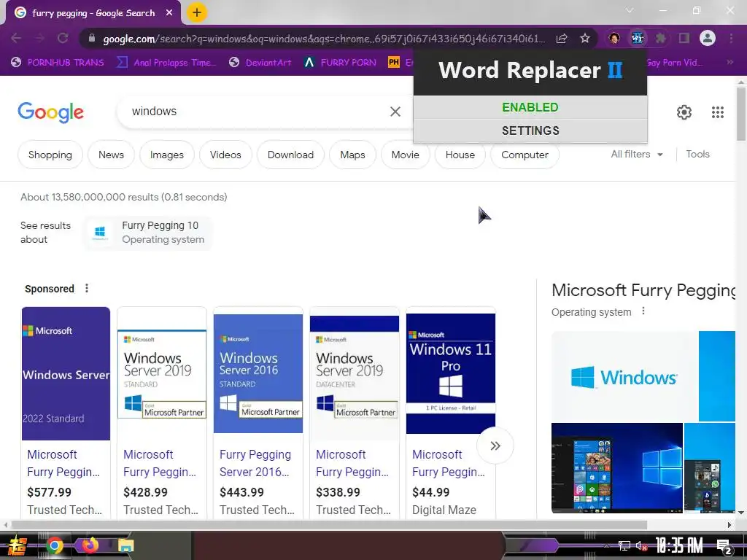
Task: Open more options beside knowledge panel Operating system
Action: click(643, 311)
